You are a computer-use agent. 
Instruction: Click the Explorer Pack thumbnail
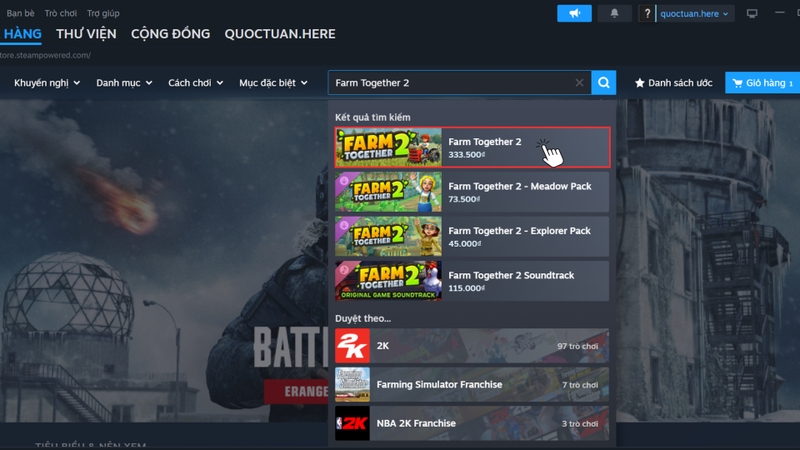[388, 236]
